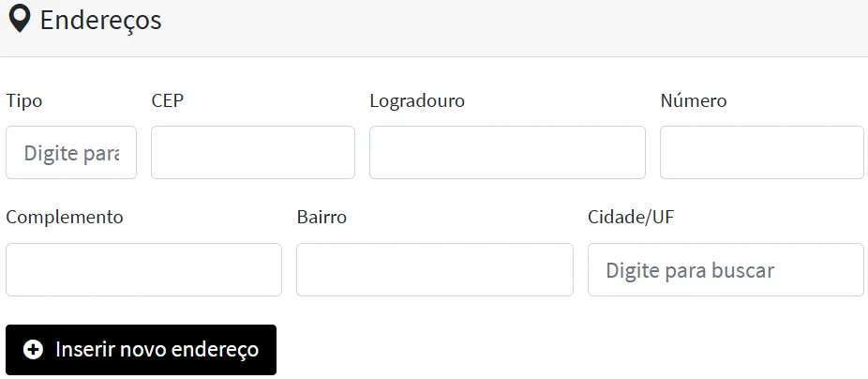
Task: Click the location pin icon beside Endereços
Action: 19,19
